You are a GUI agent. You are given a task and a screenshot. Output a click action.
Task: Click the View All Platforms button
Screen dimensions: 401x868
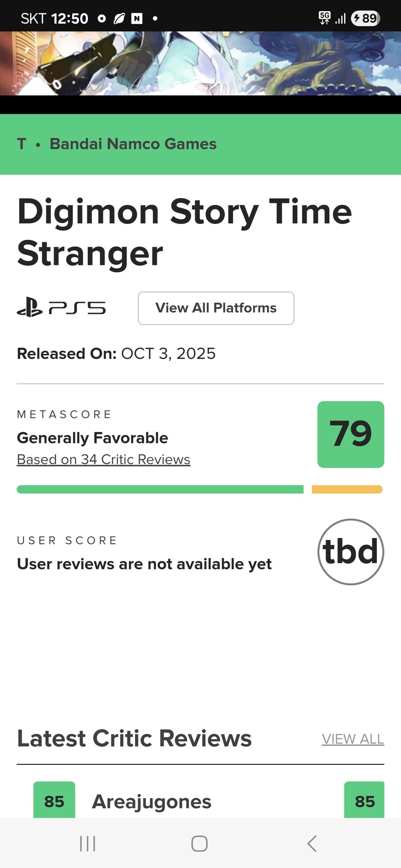tap(216, 308)
